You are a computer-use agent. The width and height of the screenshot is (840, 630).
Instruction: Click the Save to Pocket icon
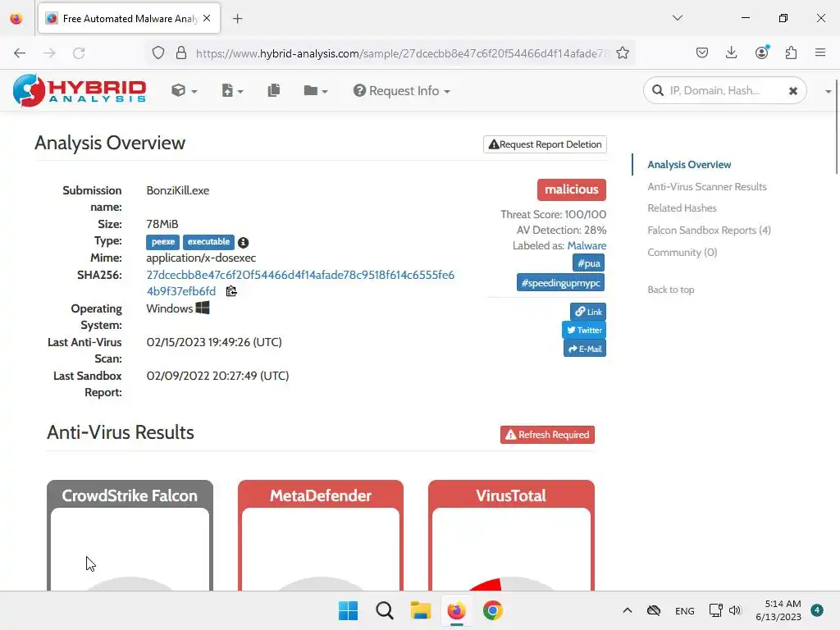tap(702, 52)
